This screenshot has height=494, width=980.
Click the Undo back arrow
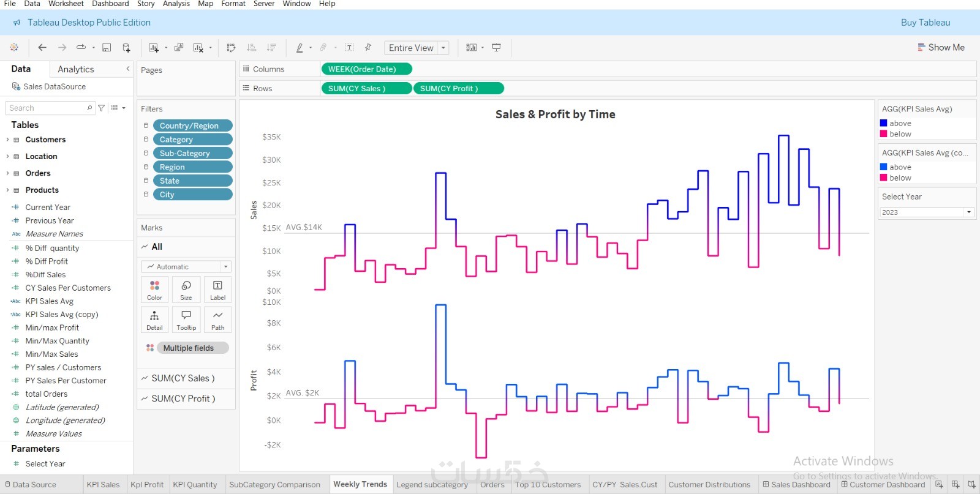[42, 47]
